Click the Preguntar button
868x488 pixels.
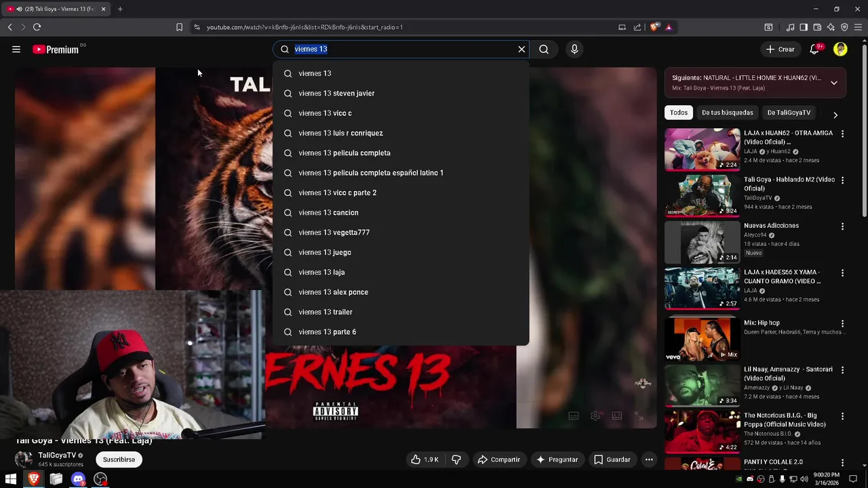point(557,460)
